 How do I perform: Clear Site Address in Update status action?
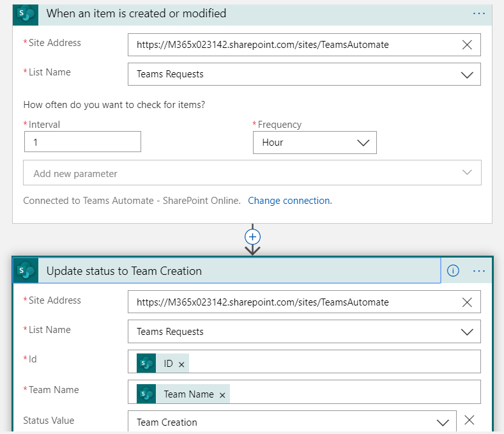467,302
